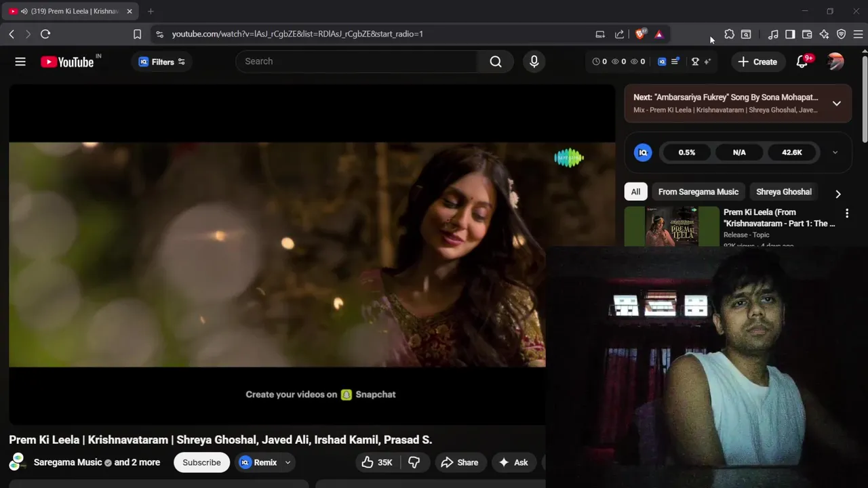This screenshot has width=868, height=488.
Task: Bookmark this page
Action: (x=137, y=34)
